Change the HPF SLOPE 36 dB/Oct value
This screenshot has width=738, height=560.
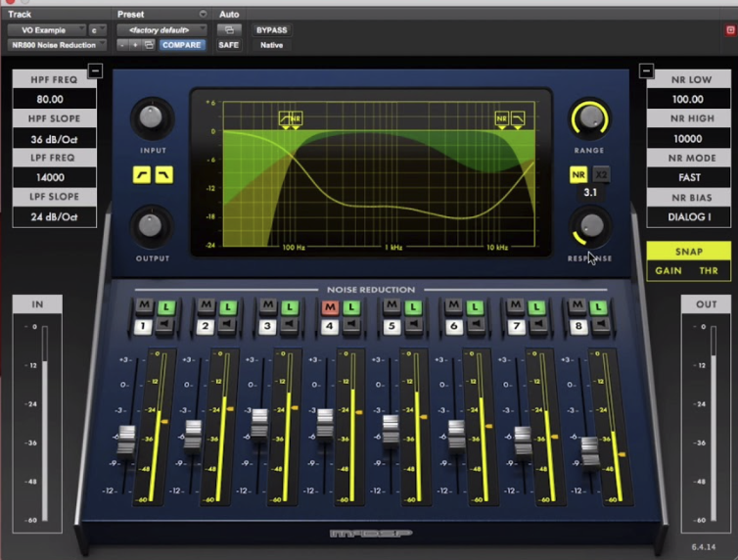(54, 139)
